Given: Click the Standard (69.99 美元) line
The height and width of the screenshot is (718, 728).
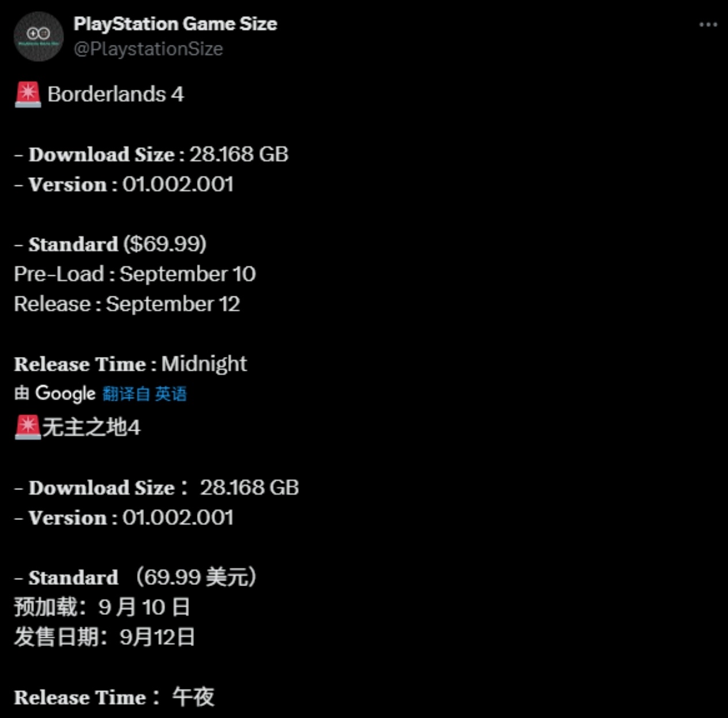Looking at the screenshot, I should pos(135,578).
